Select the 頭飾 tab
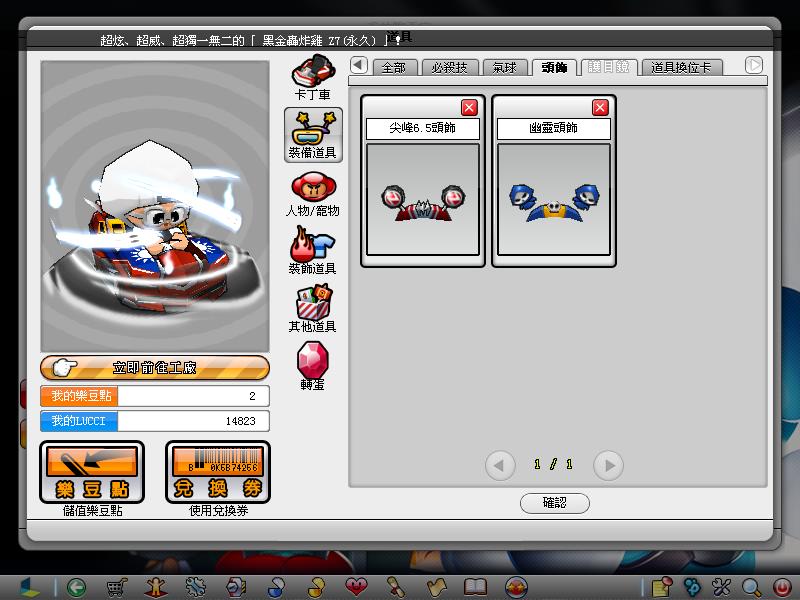800x600 pixels. pyautogui.click(x=554, y=67)
